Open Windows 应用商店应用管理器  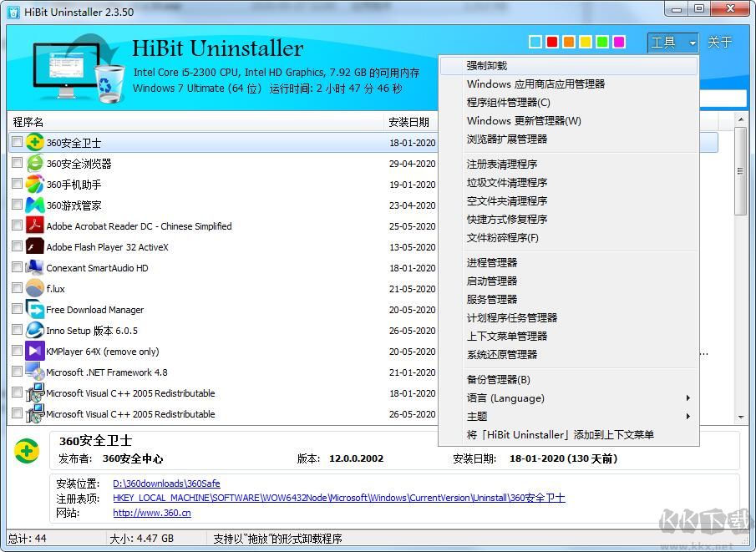pyautogui.click(x=570, y=84)
